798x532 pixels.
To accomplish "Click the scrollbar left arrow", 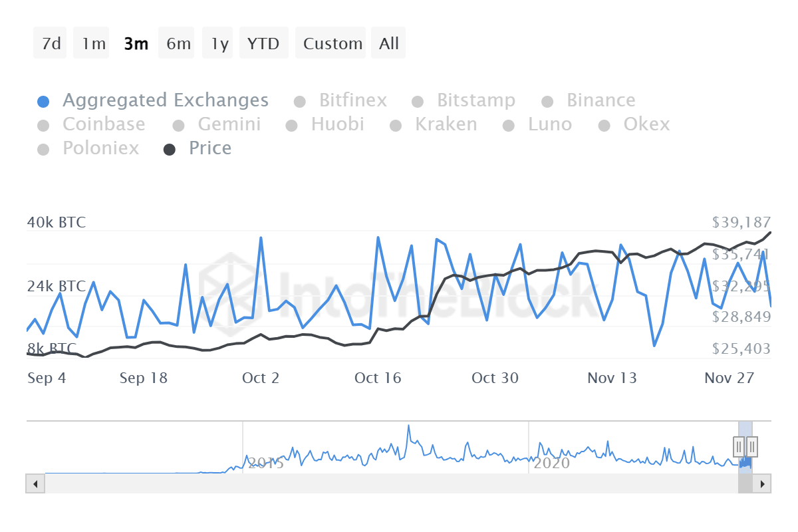I will click(x=35, y=483).
